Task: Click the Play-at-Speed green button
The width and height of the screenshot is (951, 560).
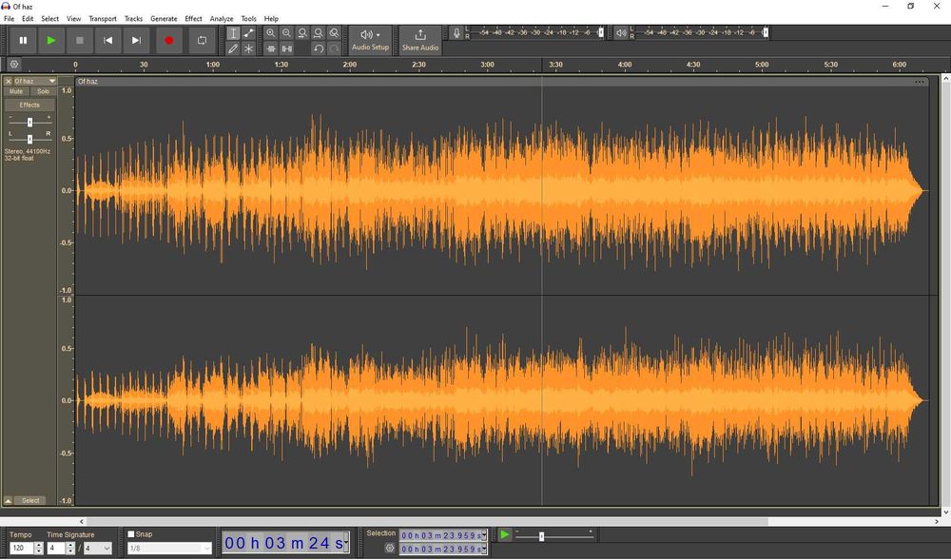Action: point(505,534)
